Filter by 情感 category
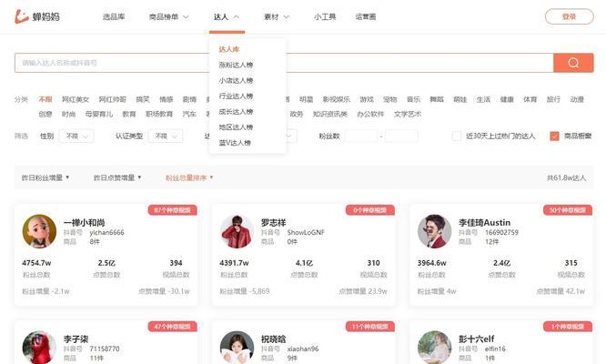 click(167, 99)
